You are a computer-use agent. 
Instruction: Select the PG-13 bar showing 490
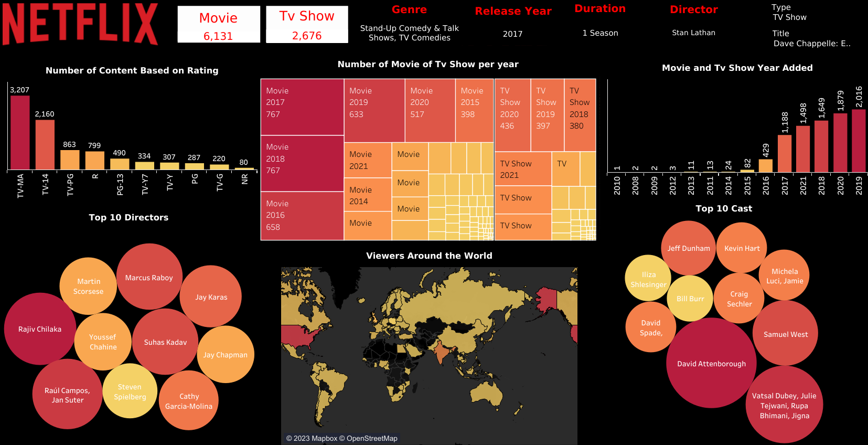pos(120,164)
